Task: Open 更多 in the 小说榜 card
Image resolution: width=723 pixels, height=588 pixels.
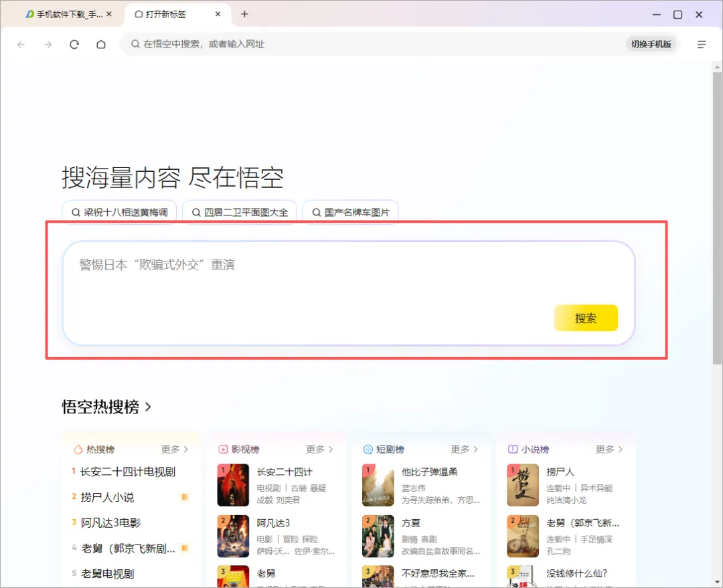Action: pyautogui.click(x=609, y=450)
